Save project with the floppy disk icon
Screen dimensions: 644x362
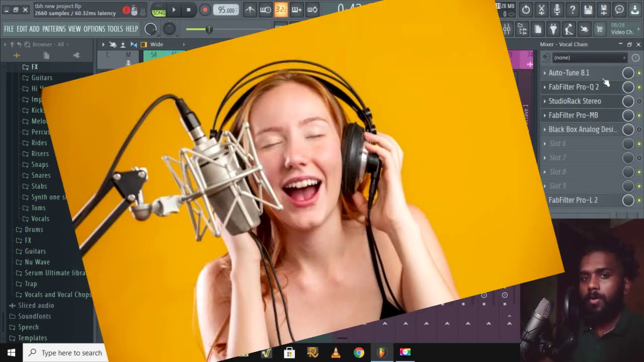click(588, 10)
